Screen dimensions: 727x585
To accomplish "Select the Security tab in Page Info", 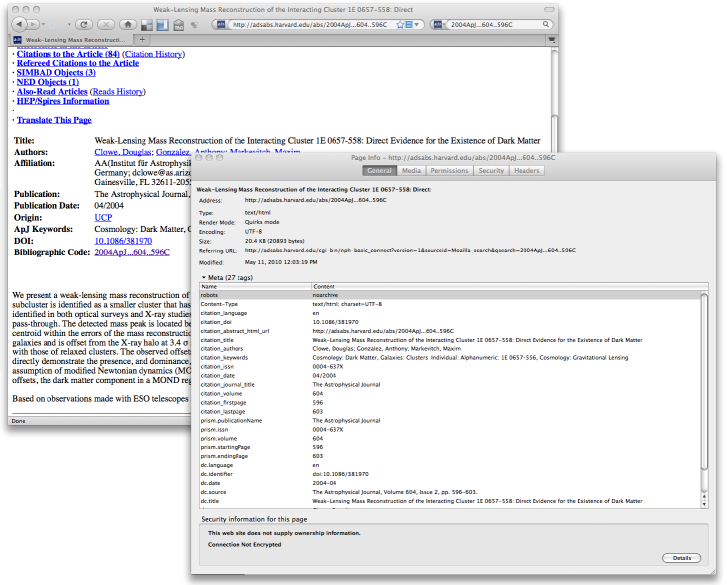I will pyautogui.click(x=491, y=171).
